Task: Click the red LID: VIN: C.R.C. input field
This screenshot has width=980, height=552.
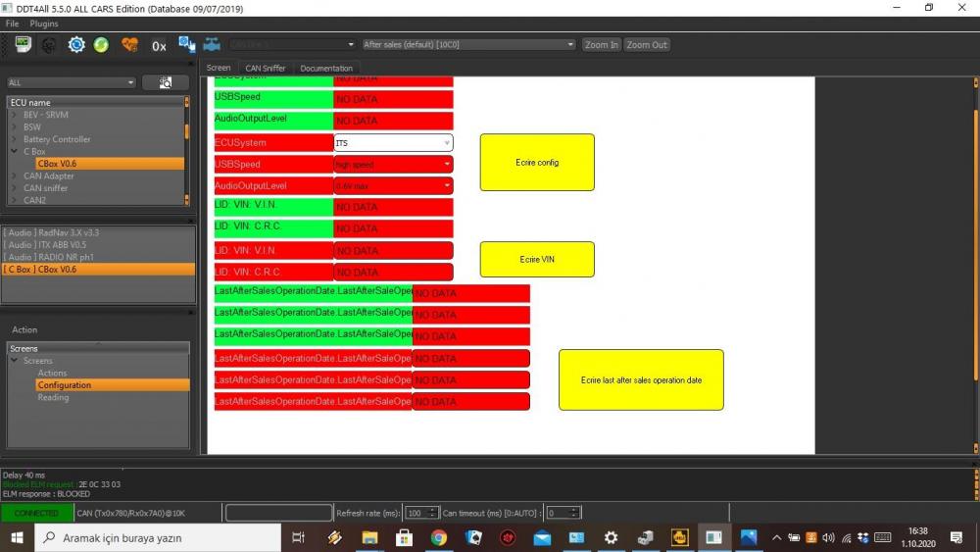Action: [x=393, y=272]
